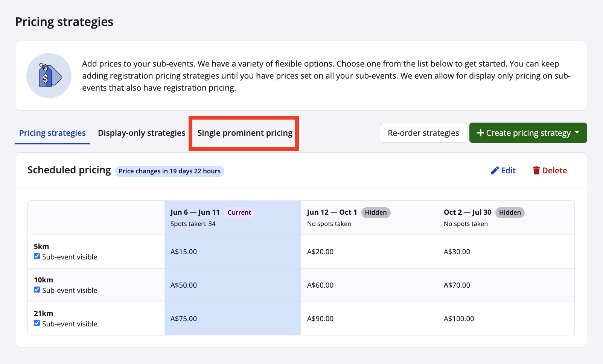This screenshot has height=364, width=603.
Task: Toggle Sub-event visible checkbox for 10km
Action: click(x=37, y=290)
